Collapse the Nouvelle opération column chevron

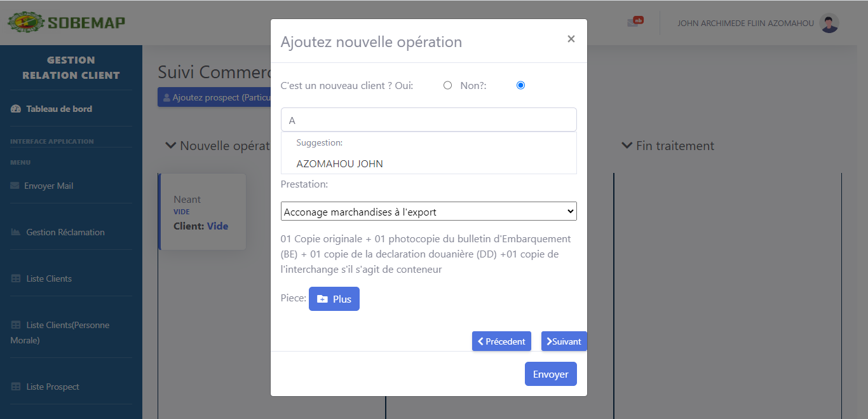click(x=170, y=146)
